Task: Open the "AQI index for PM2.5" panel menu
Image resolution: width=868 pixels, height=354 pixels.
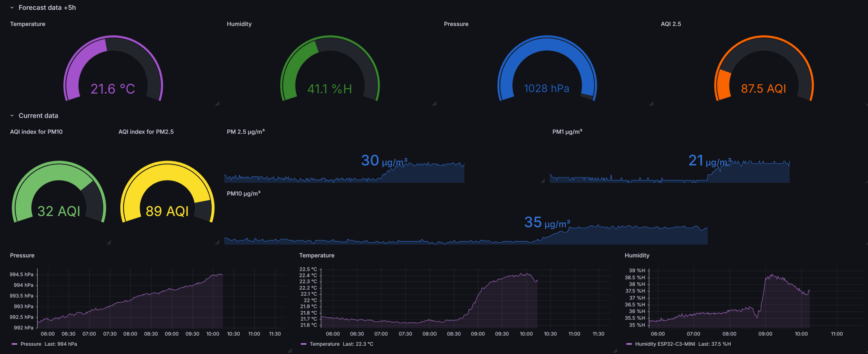Action: coord(146,132)
